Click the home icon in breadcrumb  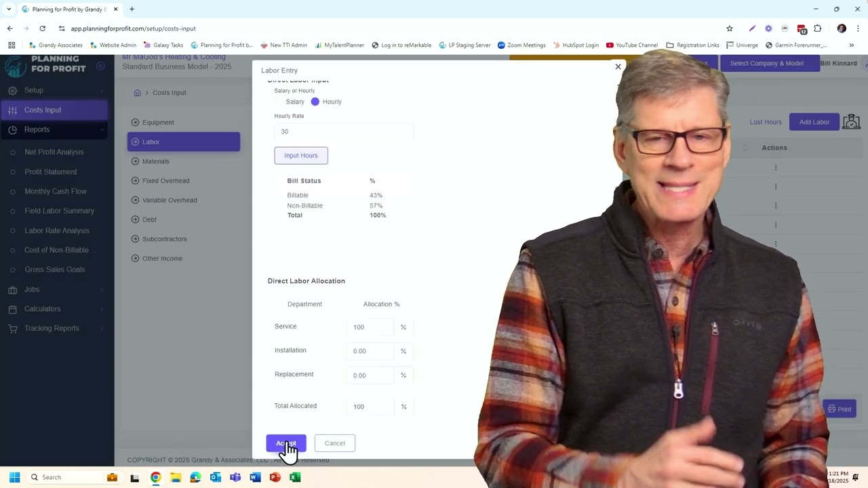(x=137, y=93)
